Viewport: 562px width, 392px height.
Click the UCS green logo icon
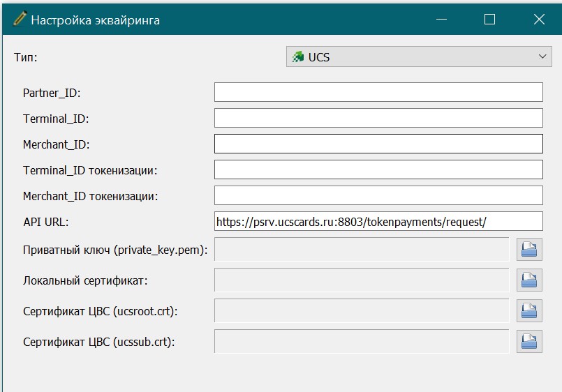click(x=298, y=57)
